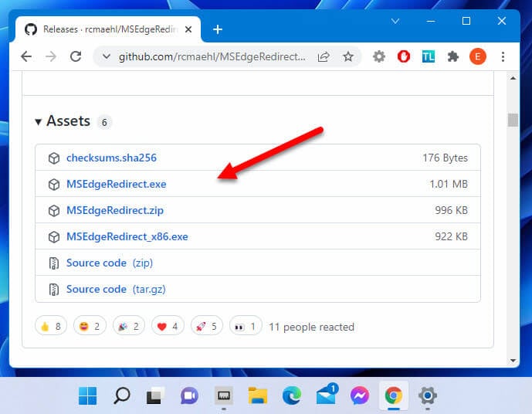This screenshot has width=532, height=414.
Task: Open the Chrome profile avatar E
Action: point(478,56)
